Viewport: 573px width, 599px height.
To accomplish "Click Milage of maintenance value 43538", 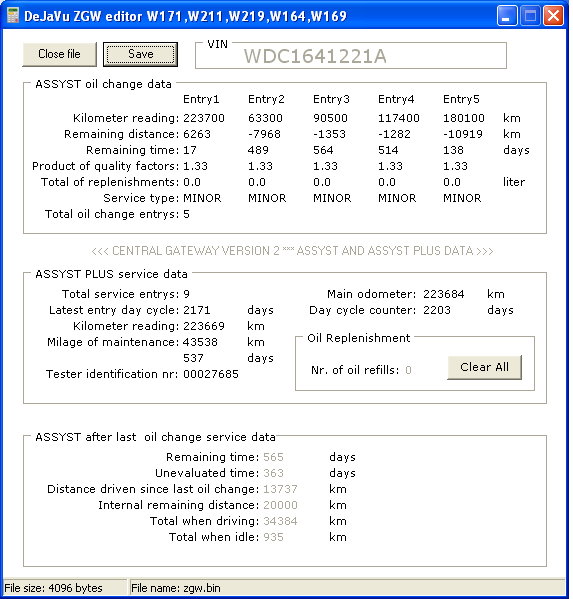I will pos(200,342).
